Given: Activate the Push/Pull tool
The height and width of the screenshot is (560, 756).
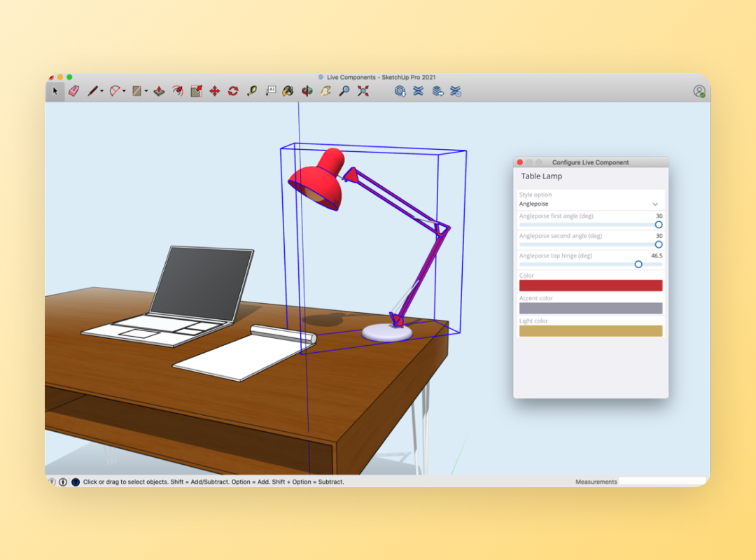Looking at the screenshot, I should coord(160,91).
